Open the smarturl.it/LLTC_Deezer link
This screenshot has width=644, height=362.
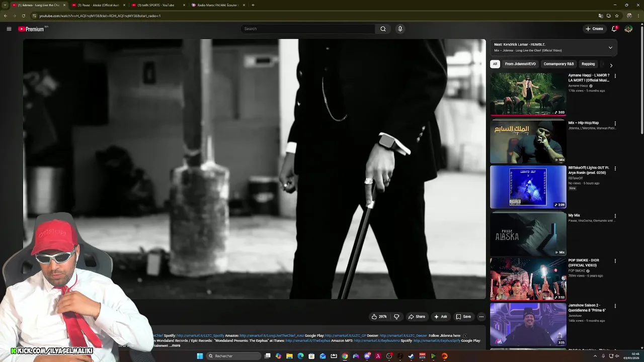(403, 335)
